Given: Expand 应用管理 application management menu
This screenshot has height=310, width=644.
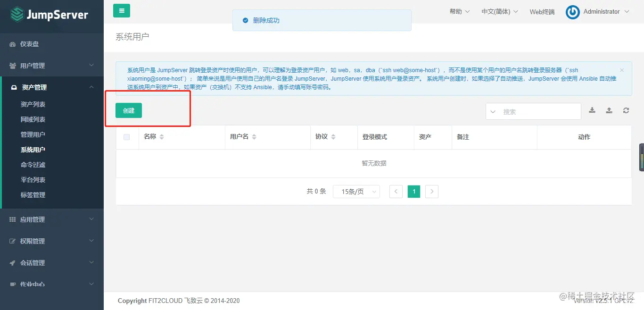Looking at the screenshot, I should [x=52, y=219].
